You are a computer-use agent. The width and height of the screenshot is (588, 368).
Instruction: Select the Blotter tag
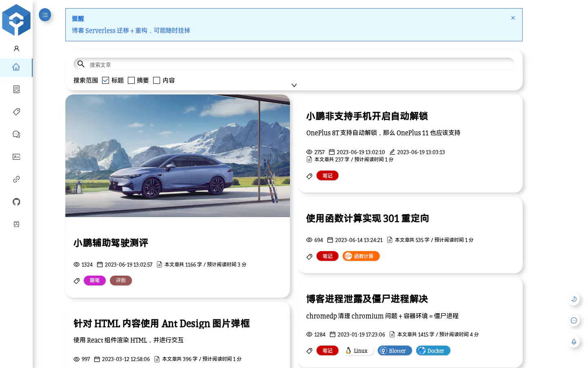[x=395, y=350]
